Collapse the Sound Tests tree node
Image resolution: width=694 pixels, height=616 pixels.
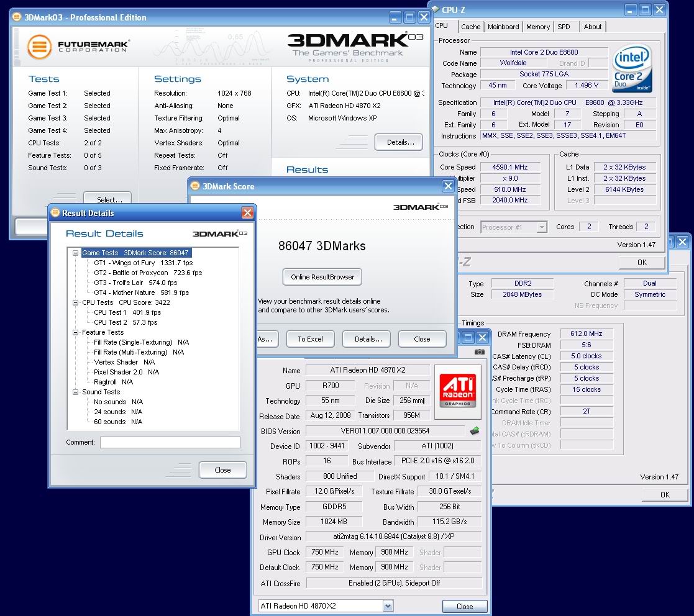[75, 392]
